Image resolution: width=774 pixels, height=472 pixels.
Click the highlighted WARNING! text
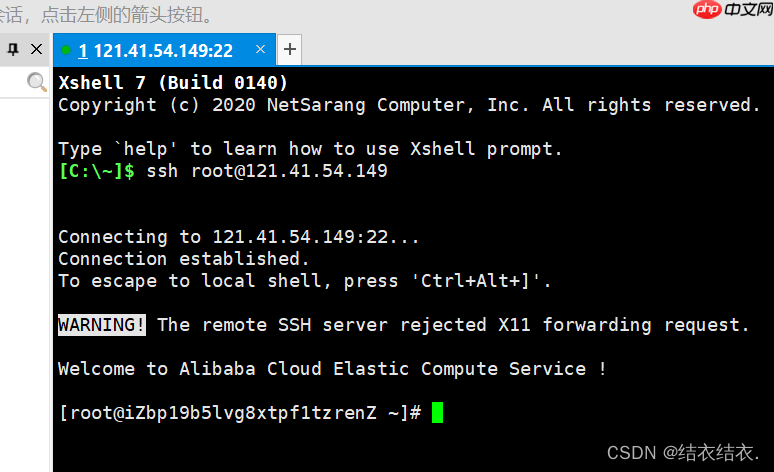coord(102,325)
